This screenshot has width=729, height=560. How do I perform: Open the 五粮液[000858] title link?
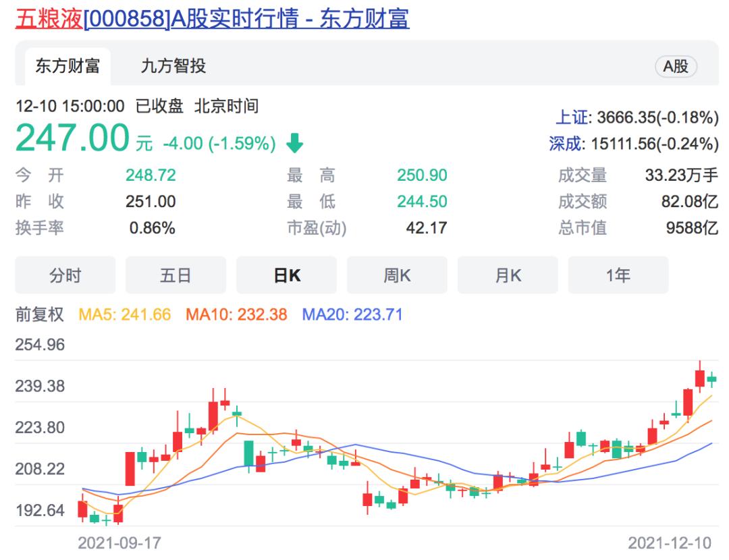[x=213, y=19]
